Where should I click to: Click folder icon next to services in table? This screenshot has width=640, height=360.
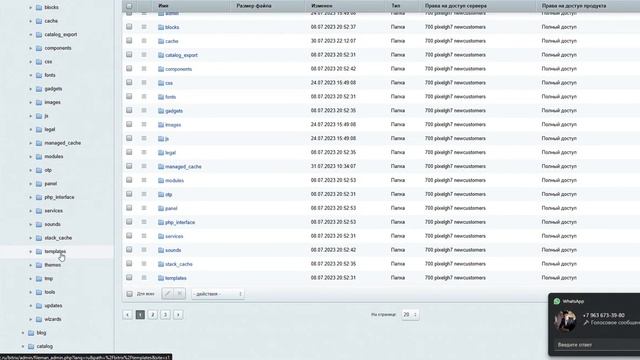click(161, 236)
